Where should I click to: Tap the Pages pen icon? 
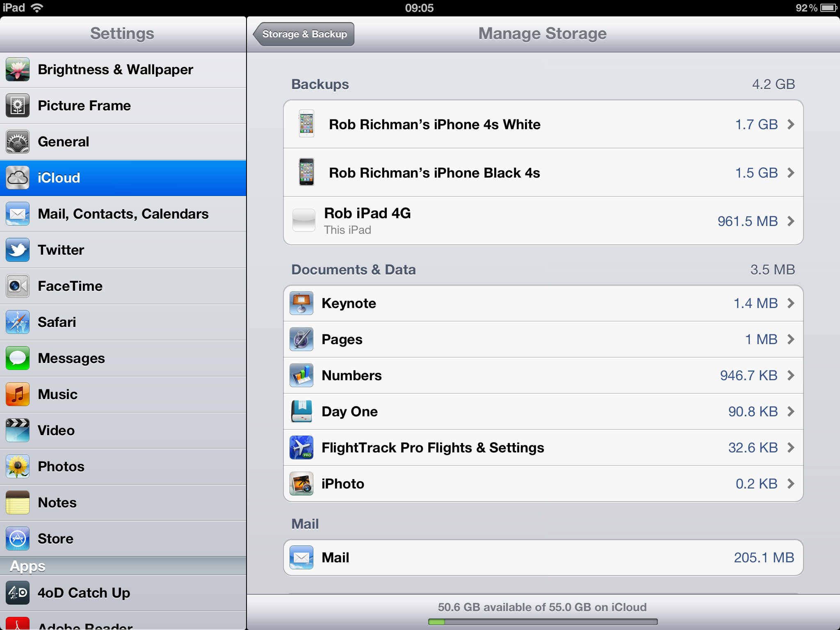[301, 339]
